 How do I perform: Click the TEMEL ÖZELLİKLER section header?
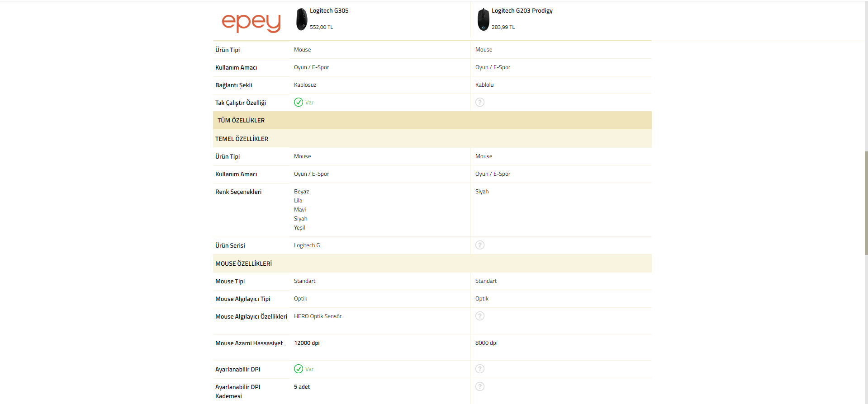coord(432,139)
